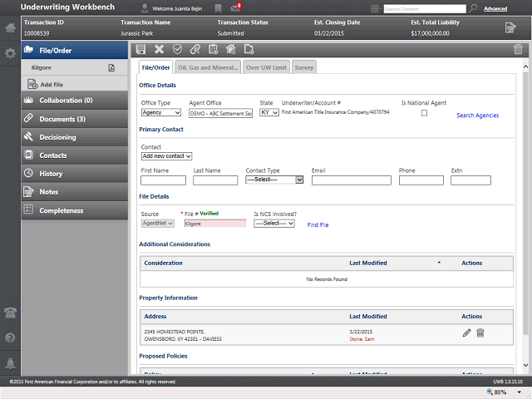Switch to the Survey tab
532x399 pixels.
coord(304,67)
